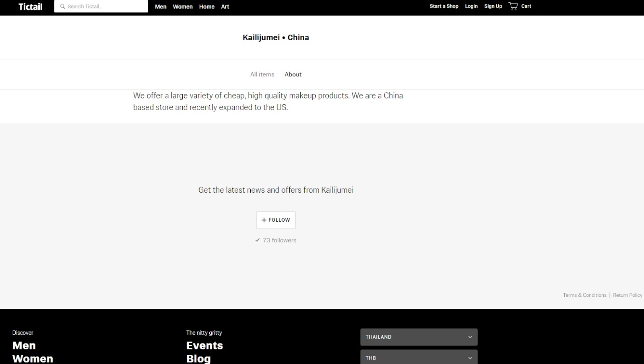Open the Art category in top navigation
Image resolution: width=644 pixels, height=364 pixels.
[225, 7]
